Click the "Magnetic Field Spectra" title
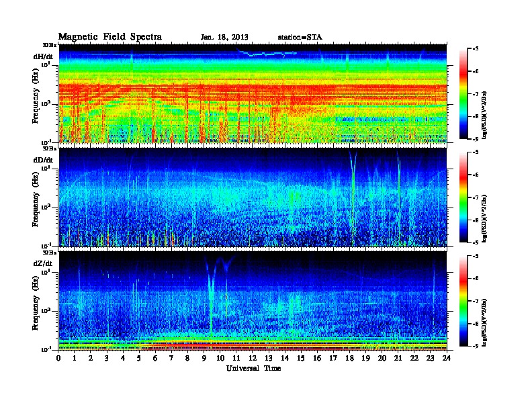 [x=110, y=37]
